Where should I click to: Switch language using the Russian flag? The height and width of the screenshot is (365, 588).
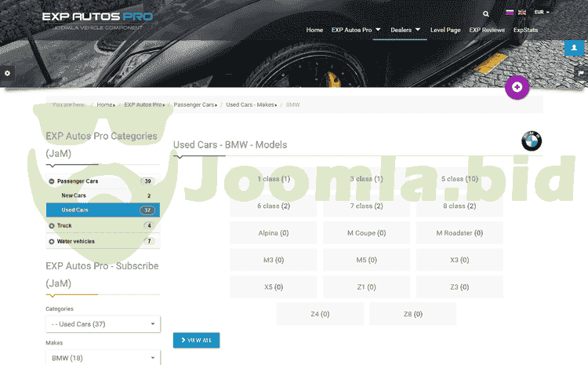(x=510, y=13)
